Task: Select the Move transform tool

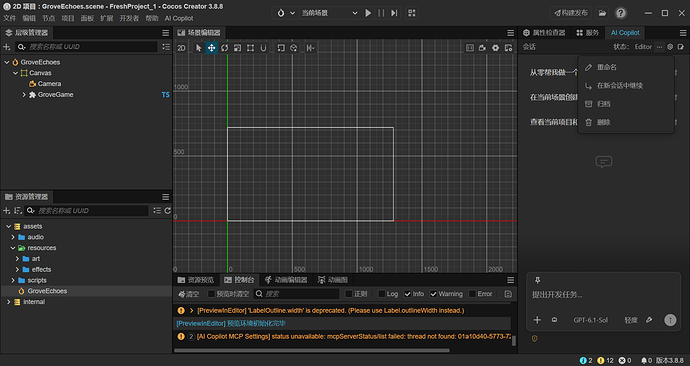Action: coord(212,48)
